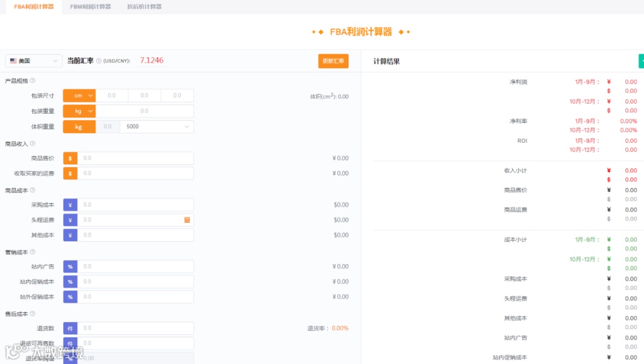Click the 退货率 0.00% value
This screenshot has width=644, height=364.
340,328
